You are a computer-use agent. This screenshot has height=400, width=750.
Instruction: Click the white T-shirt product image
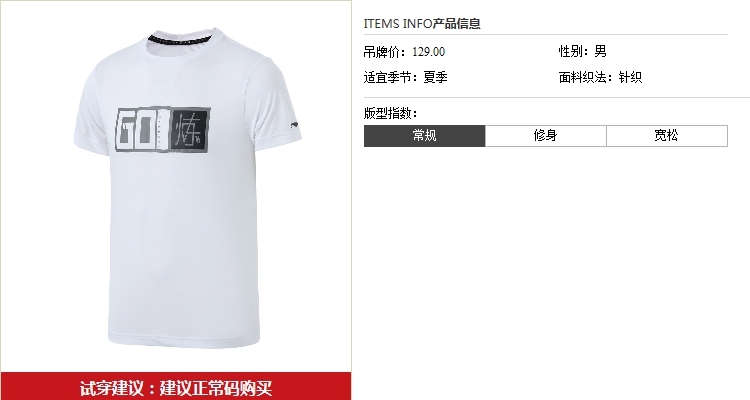(188, 188)
